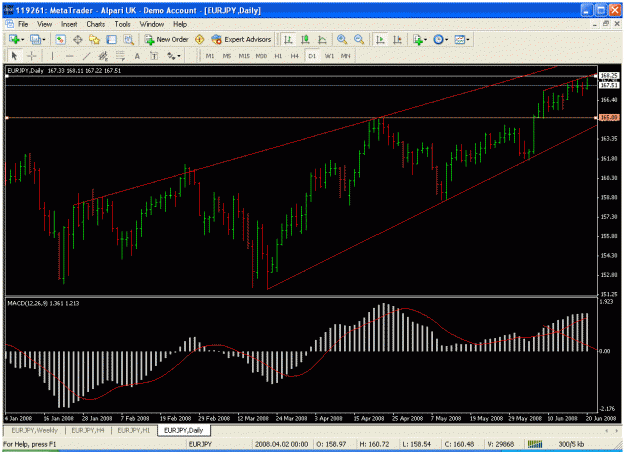Open the Data Window crosshair-target icon
This screenshot has width=625, height=452.
(77, 39)
